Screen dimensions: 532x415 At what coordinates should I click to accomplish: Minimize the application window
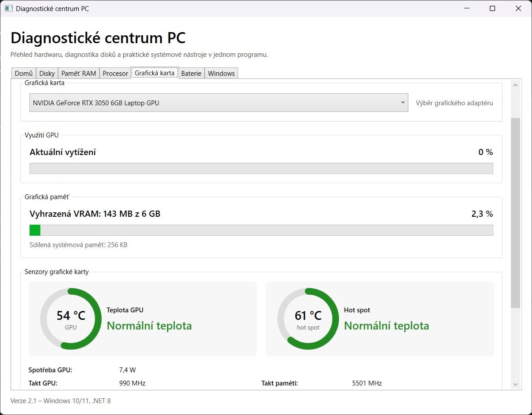[467, 8]
